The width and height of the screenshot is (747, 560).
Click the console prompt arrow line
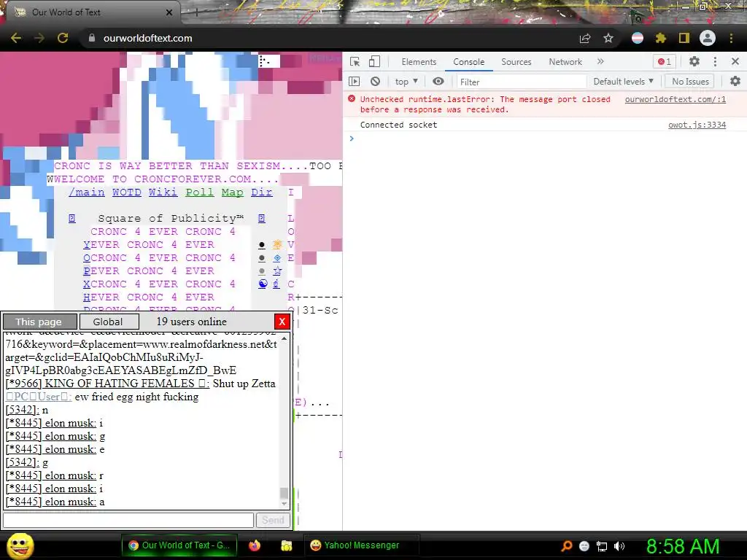point(544,139)
